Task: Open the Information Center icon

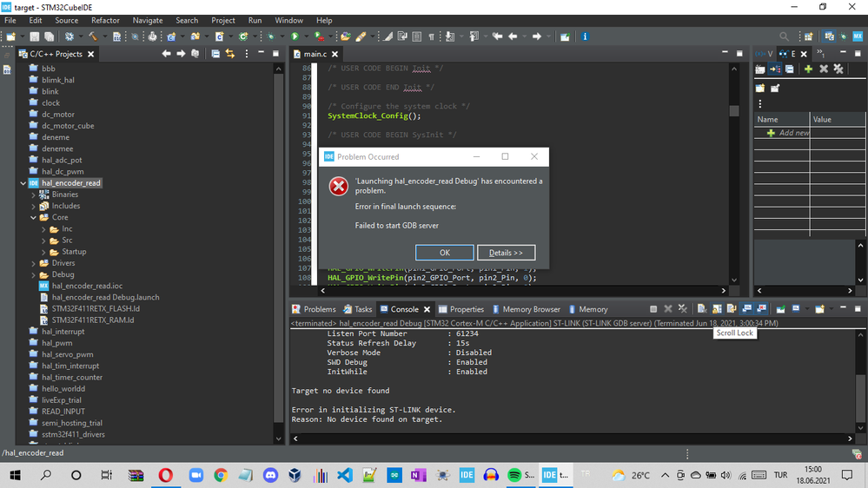Action: (x=585, y=36)
